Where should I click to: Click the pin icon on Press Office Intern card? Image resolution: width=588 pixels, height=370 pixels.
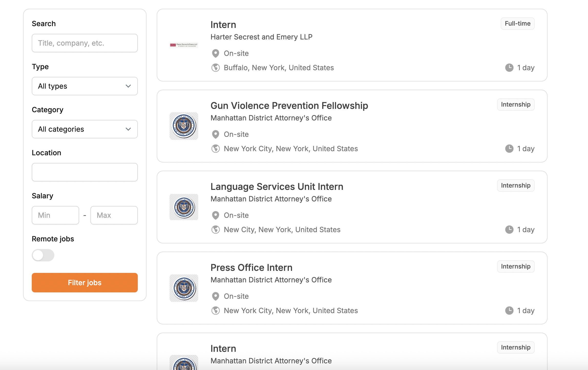216,296
